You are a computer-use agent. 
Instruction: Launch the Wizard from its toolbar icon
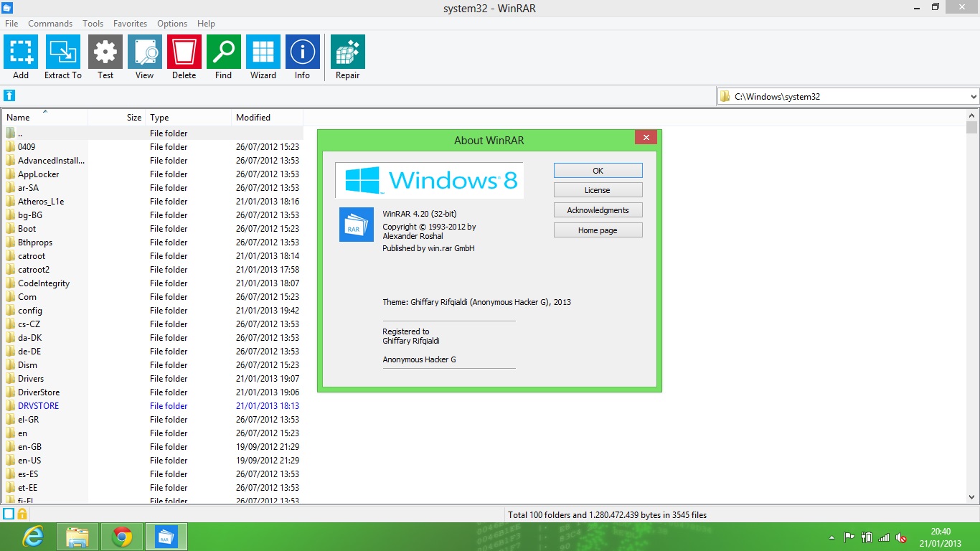[x=263, y=50]
